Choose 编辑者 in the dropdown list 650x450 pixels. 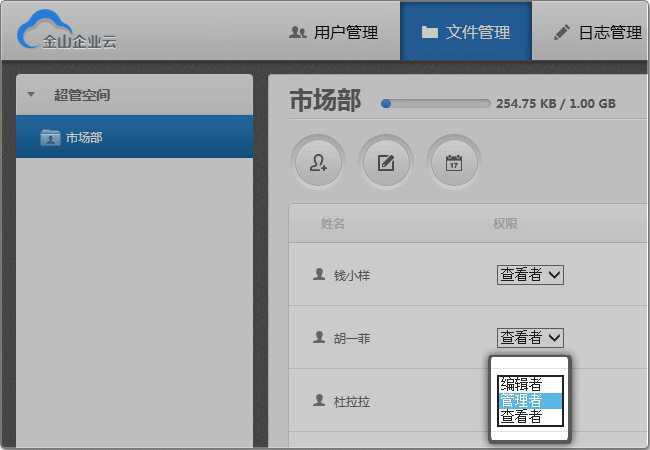click(530, 384)
